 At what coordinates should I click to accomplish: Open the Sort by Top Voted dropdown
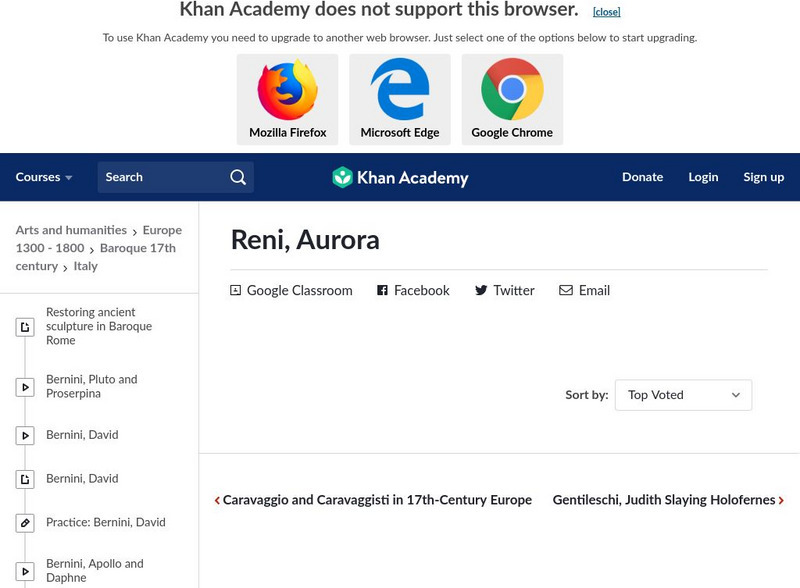(683, 395)
